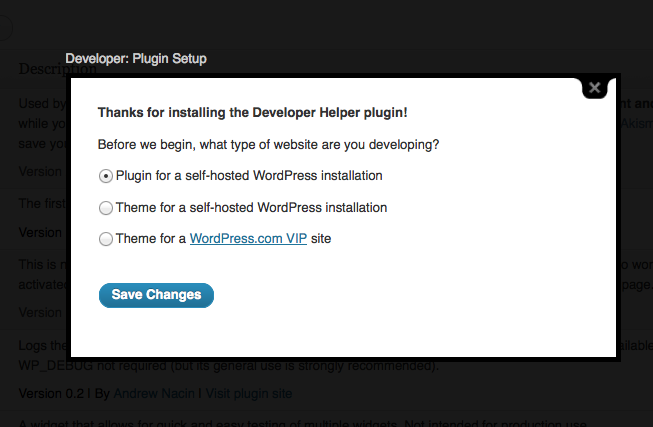Screen dimensions: 653x427
Task: Click the 'Plugin for a self-hosted WordPress installation' label
Action: (249, 176)
